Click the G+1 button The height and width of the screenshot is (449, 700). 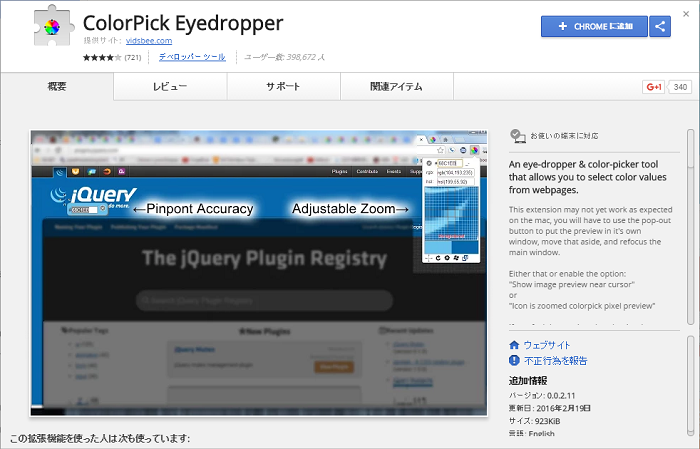(x=654, y=87)
